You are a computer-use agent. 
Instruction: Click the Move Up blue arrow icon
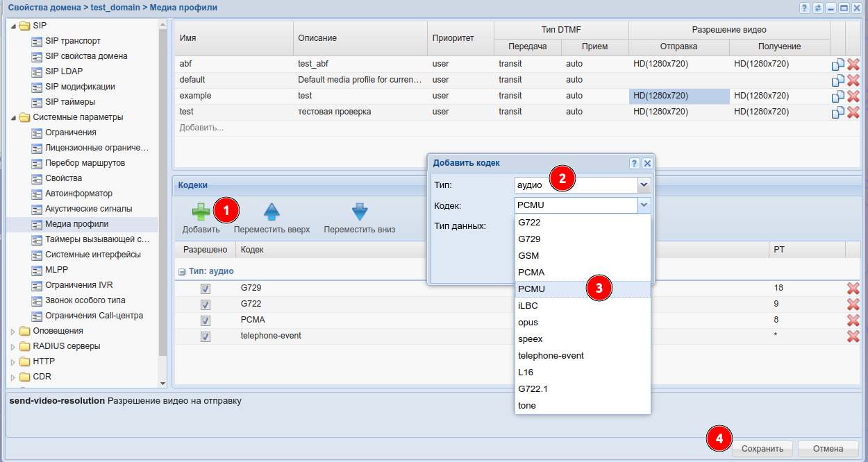pyautogui.click(x=272, y=212)
